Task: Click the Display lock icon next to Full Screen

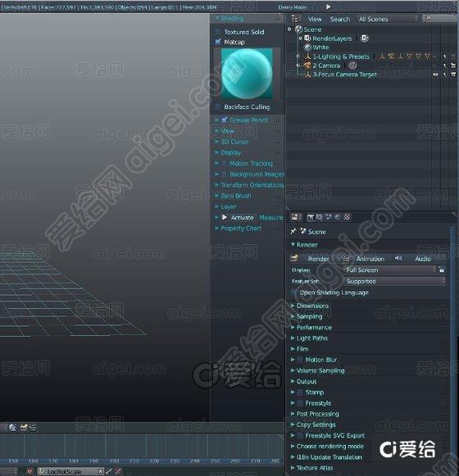Action: [x=442, y=270]
